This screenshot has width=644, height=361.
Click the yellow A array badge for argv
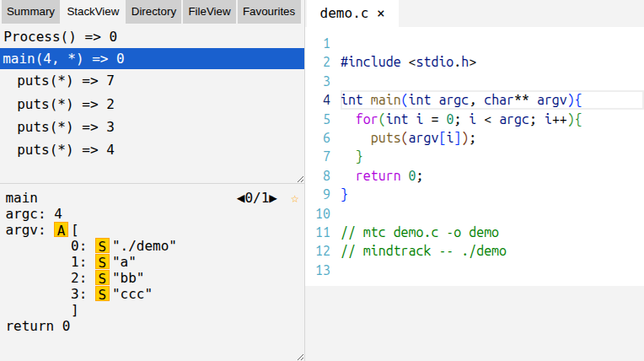(x=61, y=229)
